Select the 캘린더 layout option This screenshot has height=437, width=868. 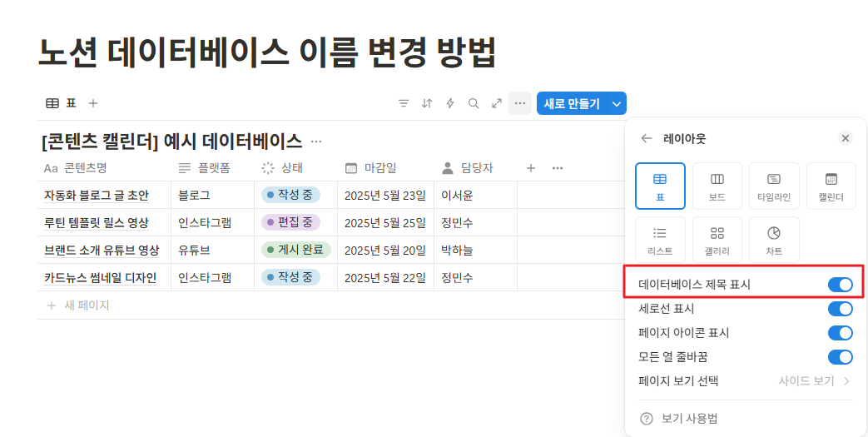(x=831, y=186)
